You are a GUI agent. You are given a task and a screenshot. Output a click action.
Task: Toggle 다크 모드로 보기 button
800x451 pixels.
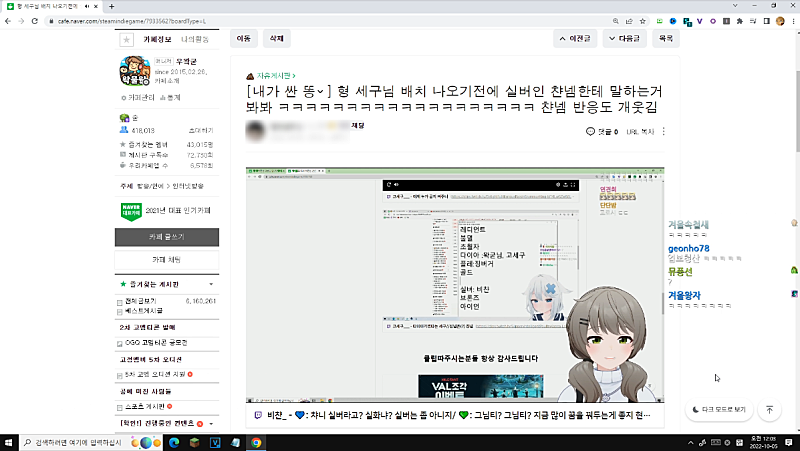(x=719, y=410)
